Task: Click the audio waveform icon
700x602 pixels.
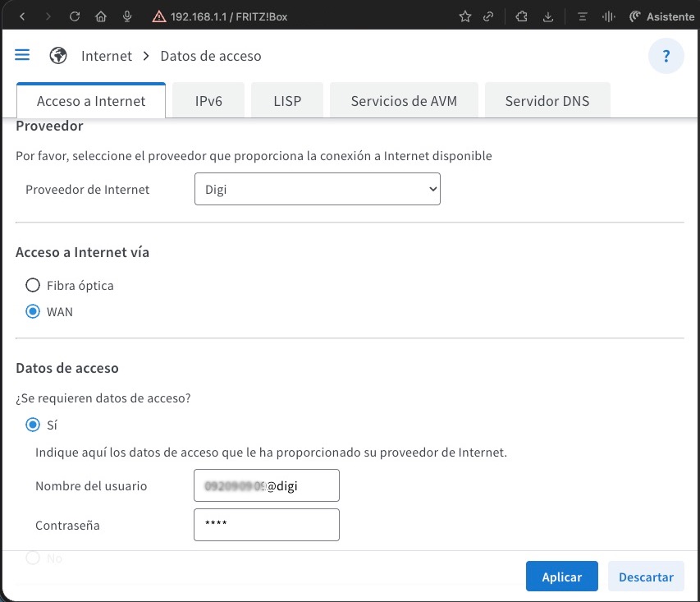Action: tap(608, 17)
